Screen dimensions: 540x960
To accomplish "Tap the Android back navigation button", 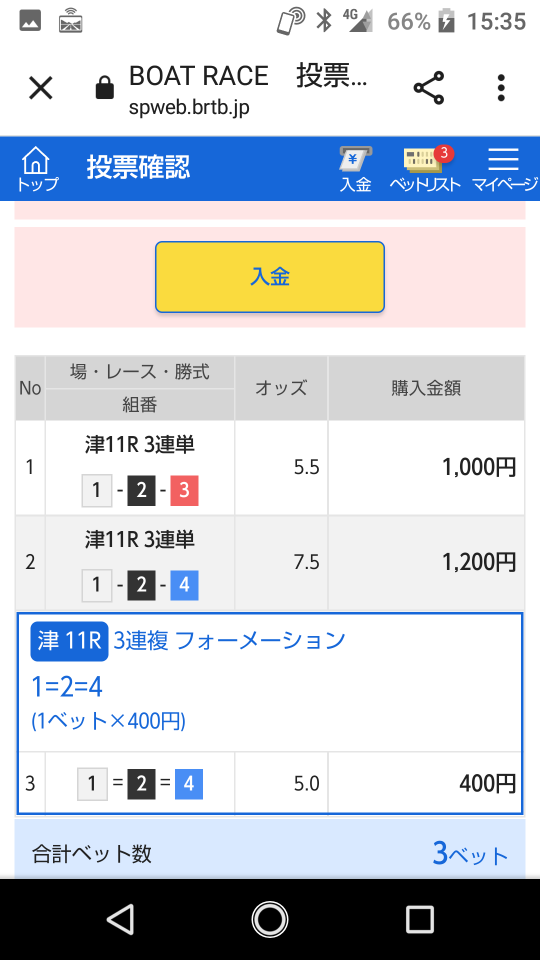I will point(120,919).
